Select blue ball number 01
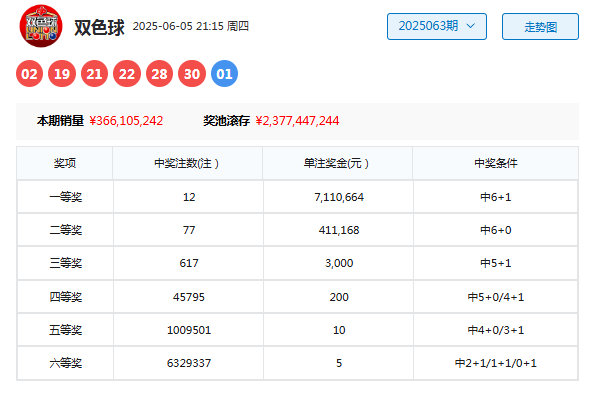The width and height of the screenshot is (592, 395). [224, 74]
